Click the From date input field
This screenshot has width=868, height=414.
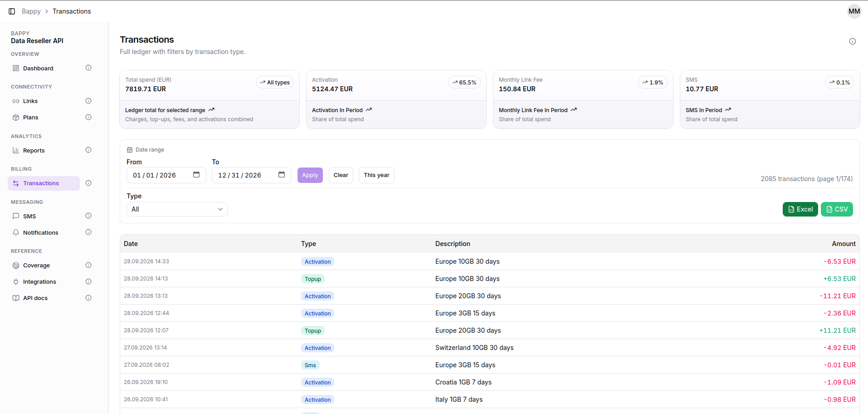pos(166,175)
